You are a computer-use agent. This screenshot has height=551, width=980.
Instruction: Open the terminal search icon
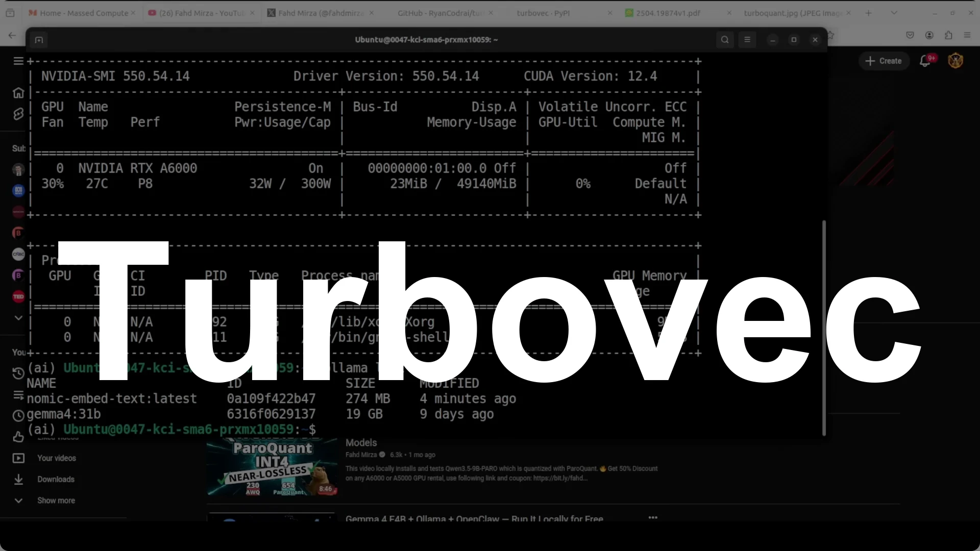(x=725, y=40)
